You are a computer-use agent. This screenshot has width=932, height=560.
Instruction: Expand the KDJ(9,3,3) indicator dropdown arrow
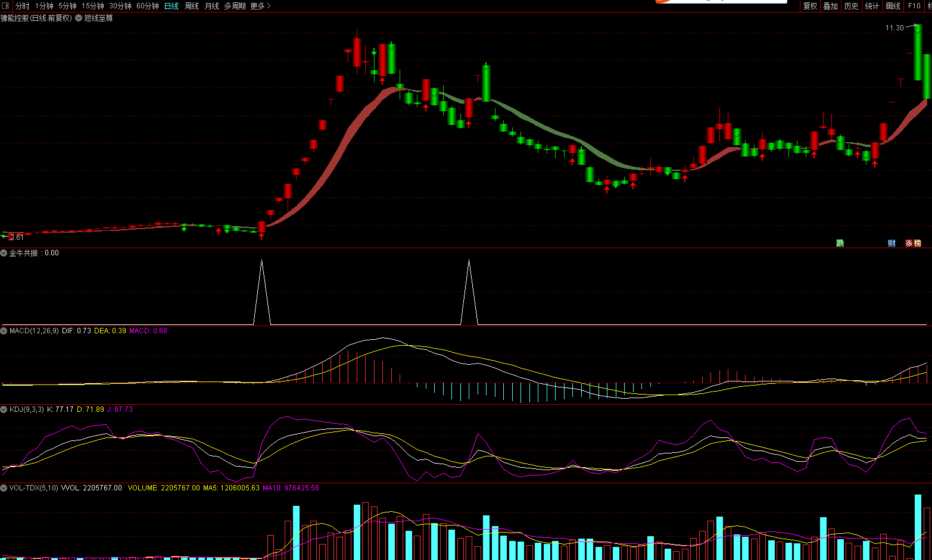pos(4,409)
